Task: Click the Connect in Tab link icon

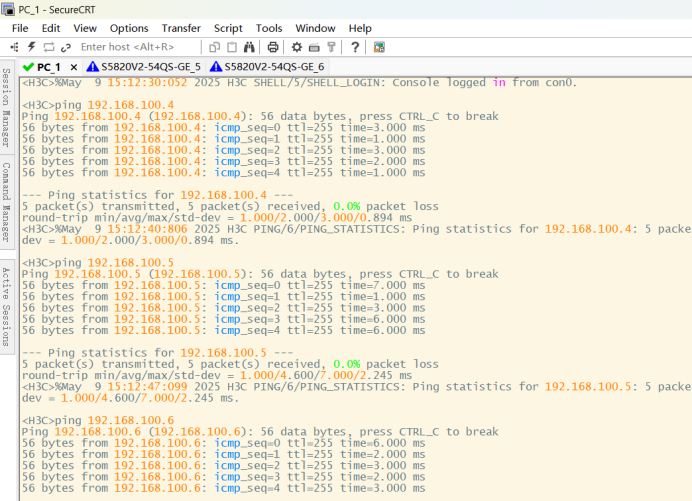Action: click(x=66, y=47)
